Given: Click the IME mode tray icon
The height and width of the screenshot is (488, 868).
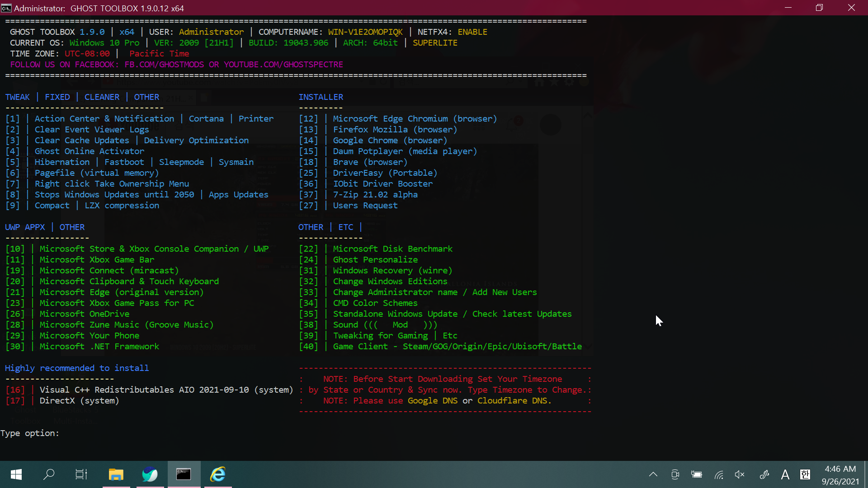Looking at the screenshot, I should [x=805, y=474].
